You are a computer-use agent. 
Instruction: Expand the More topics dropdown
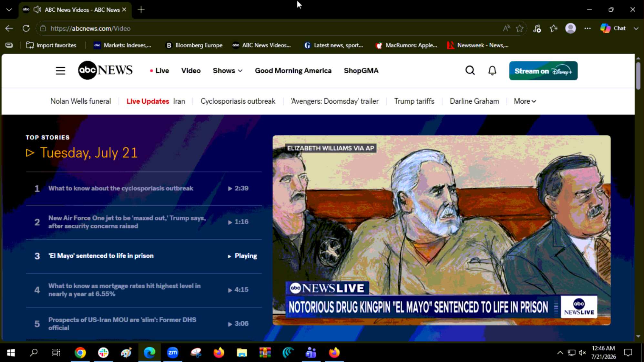(x=525, y=101)
